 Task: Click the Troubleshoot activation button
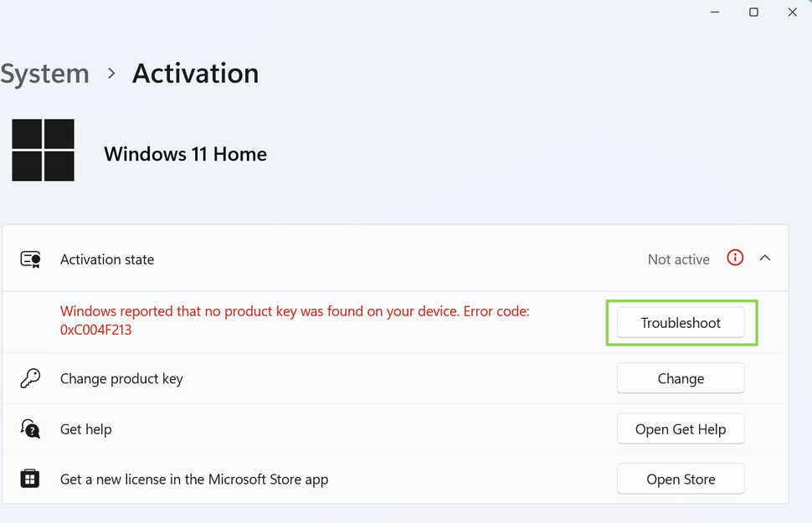(681, 322)
